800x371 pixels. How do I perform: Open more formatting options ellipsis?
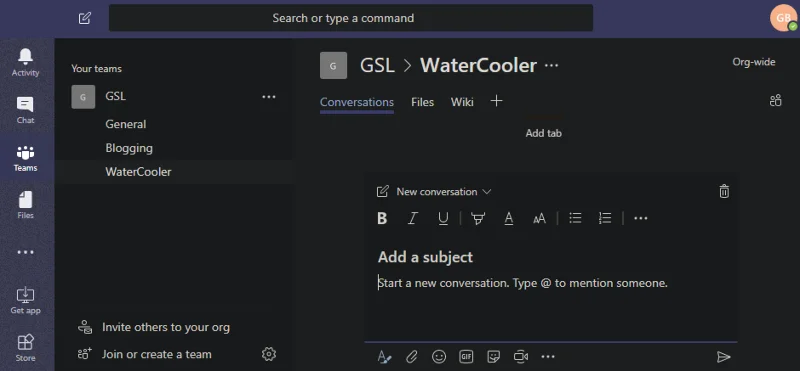pyautogui.click(x=641, y=218)
